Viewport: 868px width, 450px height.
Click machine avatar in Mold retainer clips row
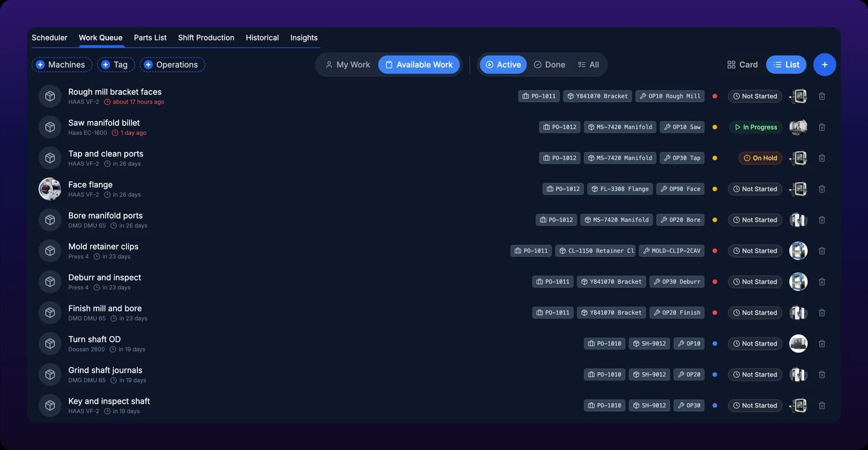click(798, 251)
